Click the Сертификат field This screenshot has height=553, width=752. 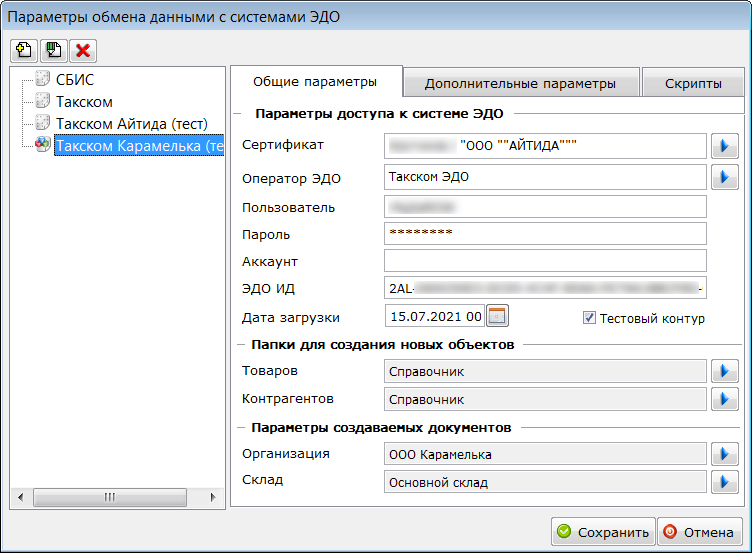click(545, 146)
